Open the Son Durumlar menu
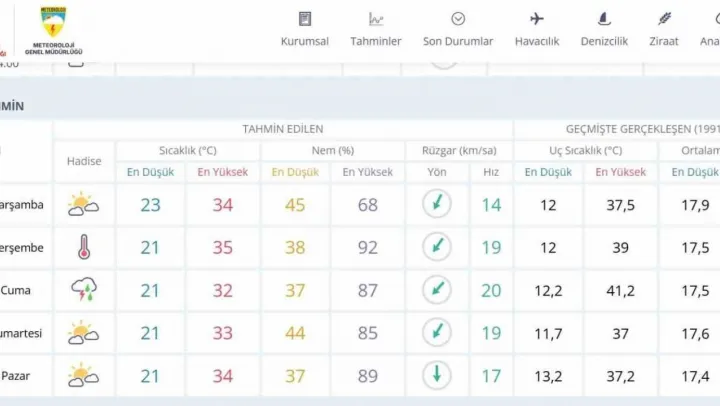The image size is (720, 406). coord(458,41)
